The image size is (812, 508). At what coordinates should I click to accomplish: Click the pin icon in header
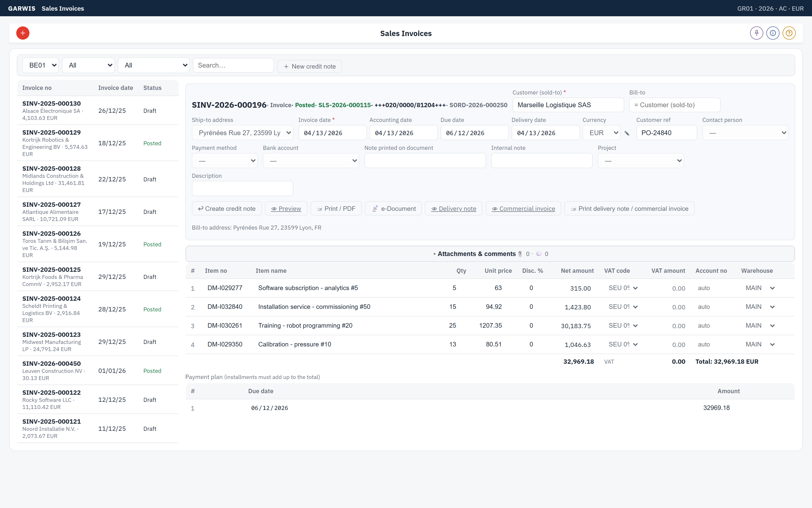pyautogui.click(x=756, y=33)
